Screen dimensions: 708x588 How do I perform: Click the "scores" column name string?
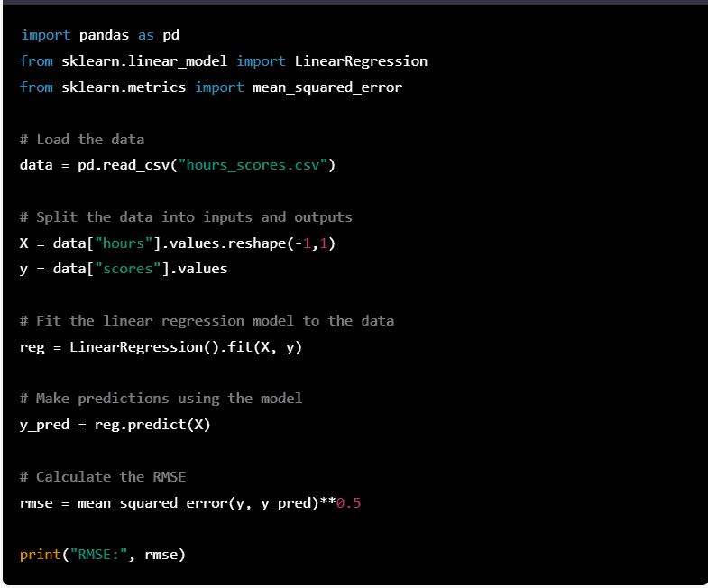click(128, 269)
